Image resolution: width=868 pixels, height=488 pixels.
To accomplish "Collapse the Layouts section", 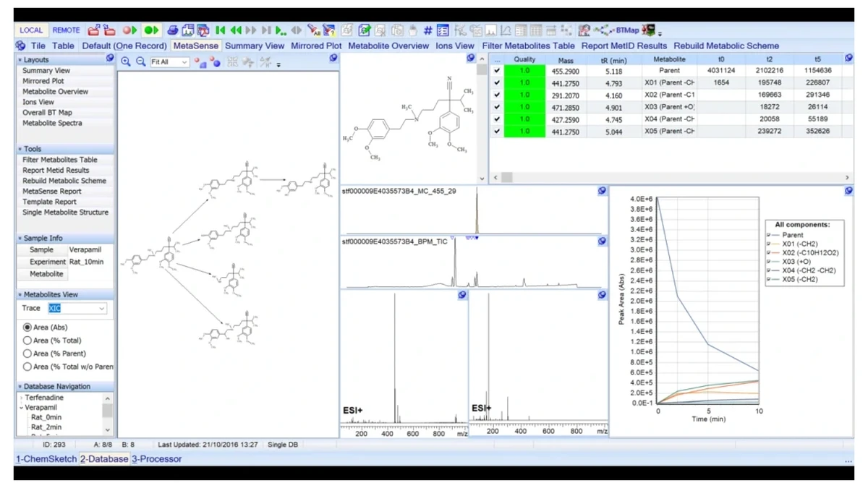I will click(20, 60).
